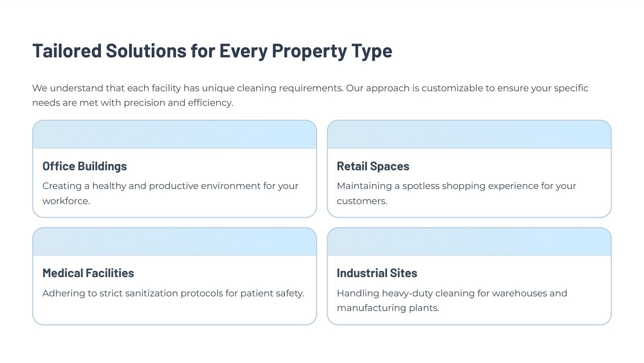
Task: Select the intro paragraph about unique cleaning requirements
Action: tap(310, 95)
